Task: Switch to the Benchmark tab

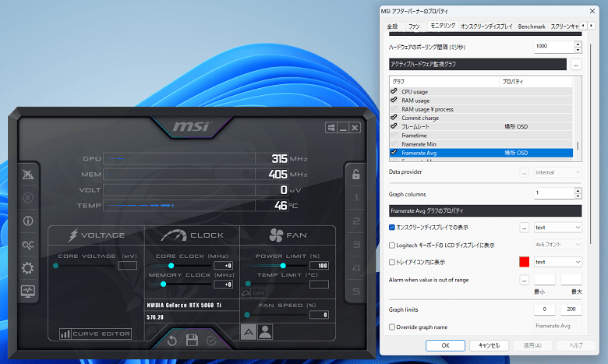Action: [x=532, y=26]
